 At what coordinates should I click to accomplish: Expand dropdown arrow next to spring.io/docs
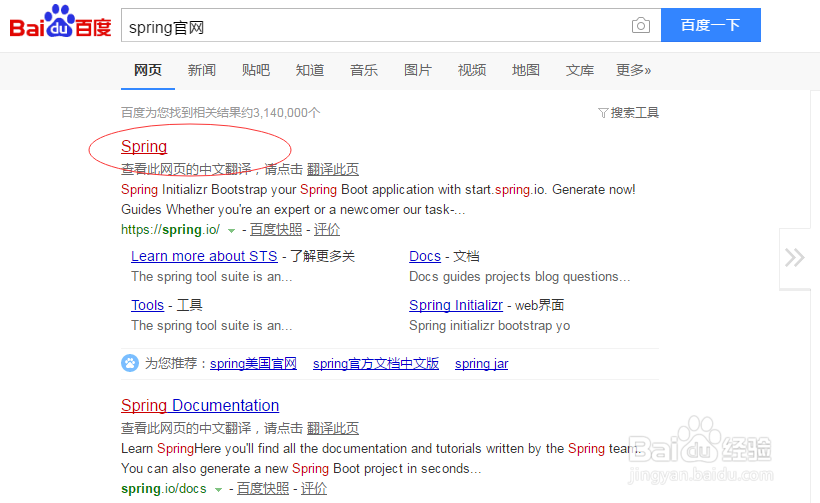click(x=218, y=490)
